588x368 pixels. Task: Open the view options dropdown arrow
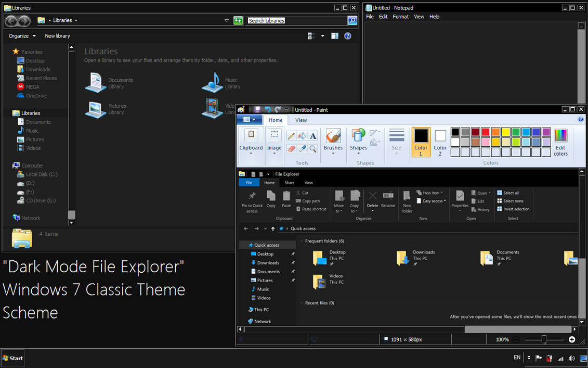[x=322, y=36]
